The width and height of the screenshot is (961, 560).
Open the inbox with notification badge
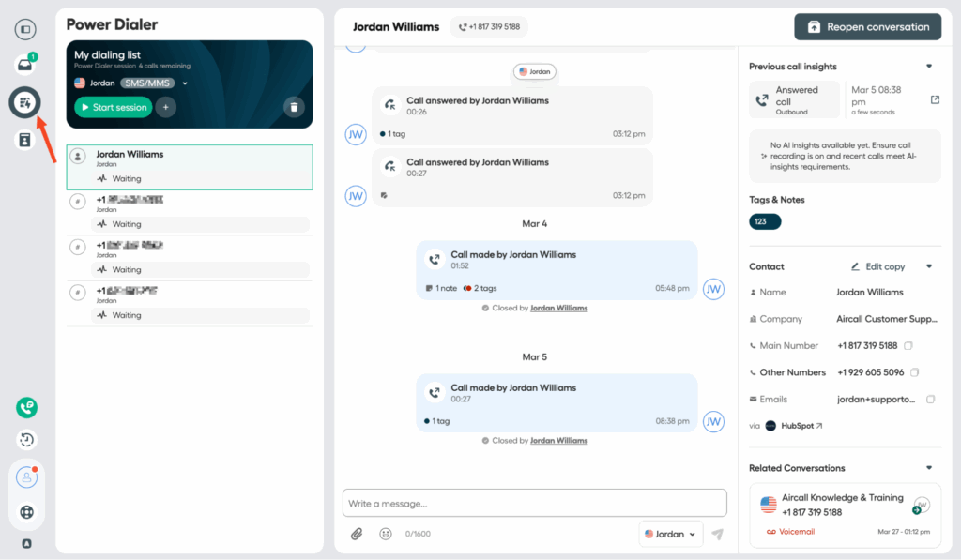point(24,65)
